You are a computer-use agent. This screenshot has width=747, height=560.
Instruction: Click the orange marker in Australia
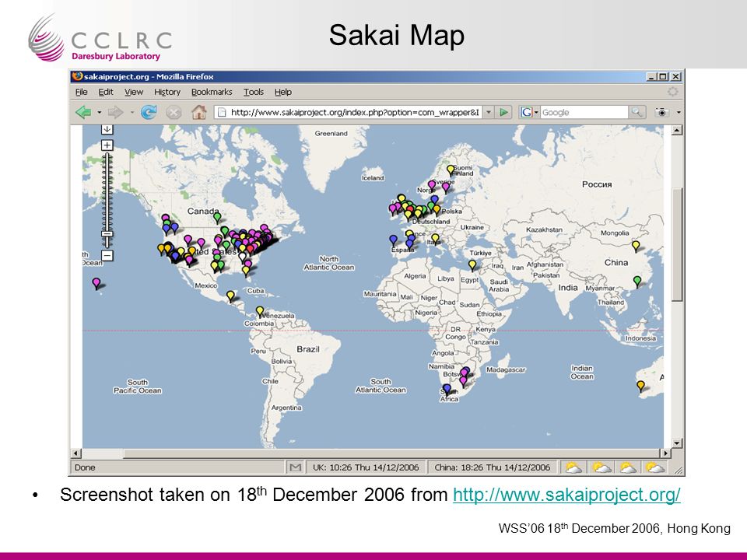pos(640,386)
